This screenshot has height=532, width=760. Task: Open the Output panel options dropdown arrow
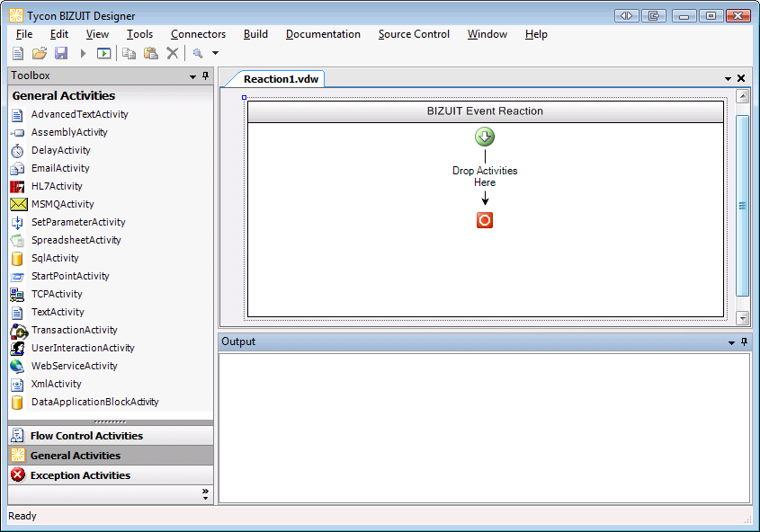coord(731,342)
